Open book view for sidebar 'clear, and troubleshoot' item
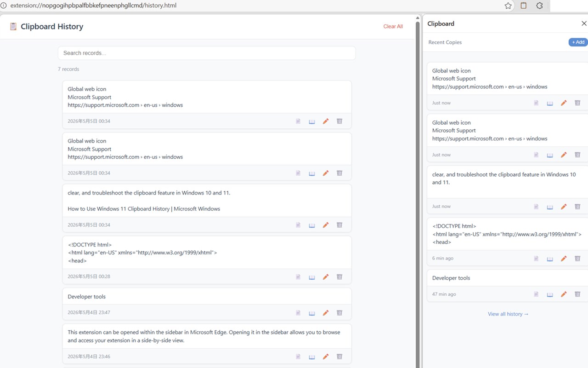This screenshot has height=368, width=588. (550, 207)
